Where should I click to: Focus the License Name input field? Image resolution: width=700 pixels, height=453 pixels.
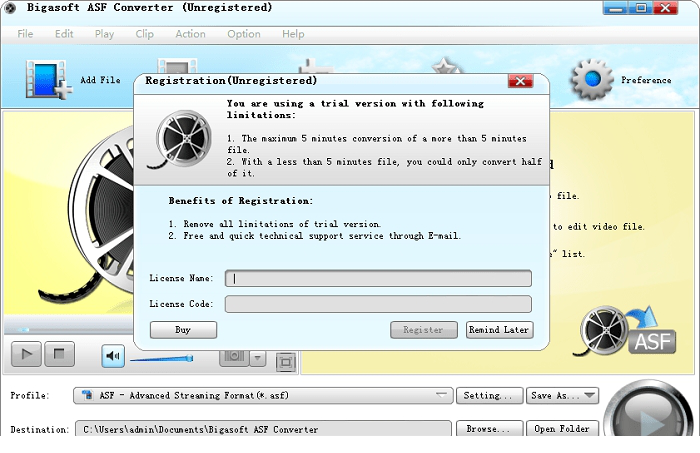click(x=378, y=279)
